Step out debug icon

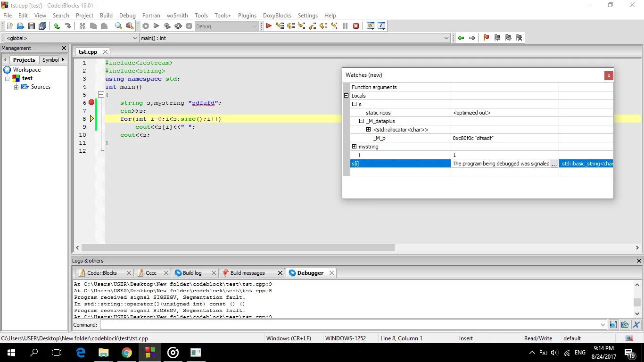[x=313, y=26]
